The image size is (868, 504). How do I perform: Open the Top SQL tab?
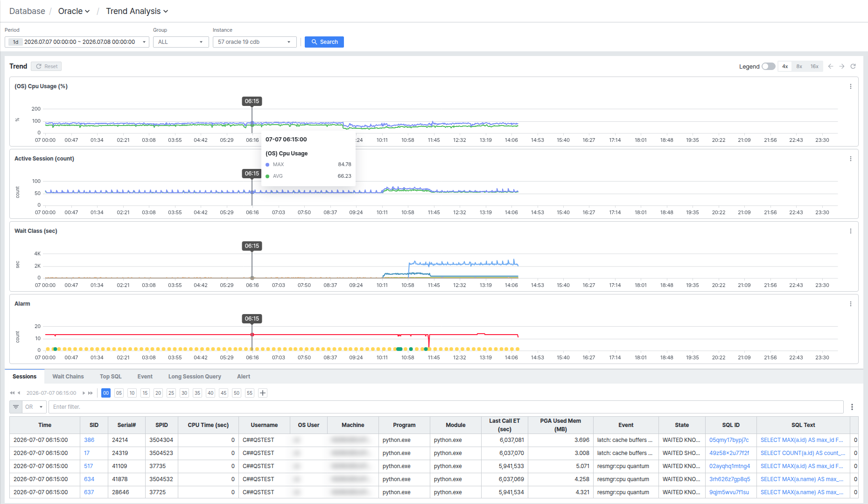click(111, 377)
